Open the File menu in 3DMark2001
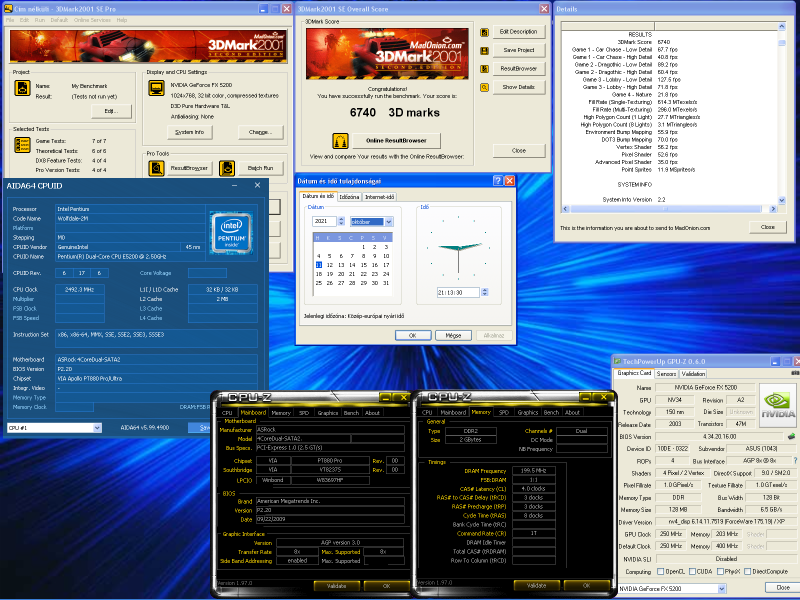Viewport: 800px width, 600px height. point(10,20)
